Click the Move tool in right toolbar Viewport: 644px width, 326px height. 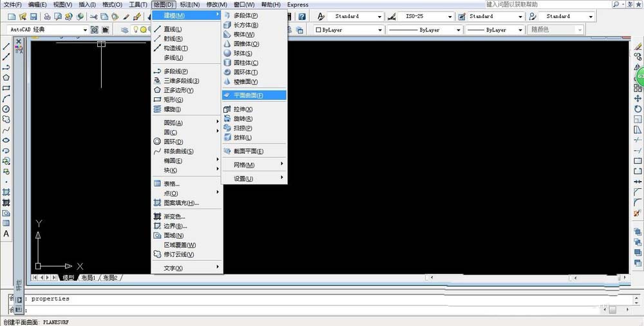click(x=638, y=99)
